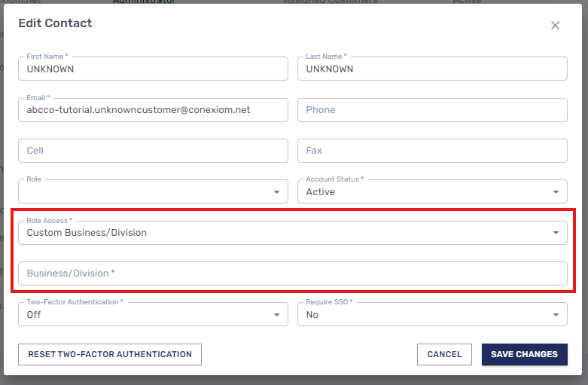Select the Cell number field
Screen dimensions: 588x385
pyautogui.click(x=153, y=151)
